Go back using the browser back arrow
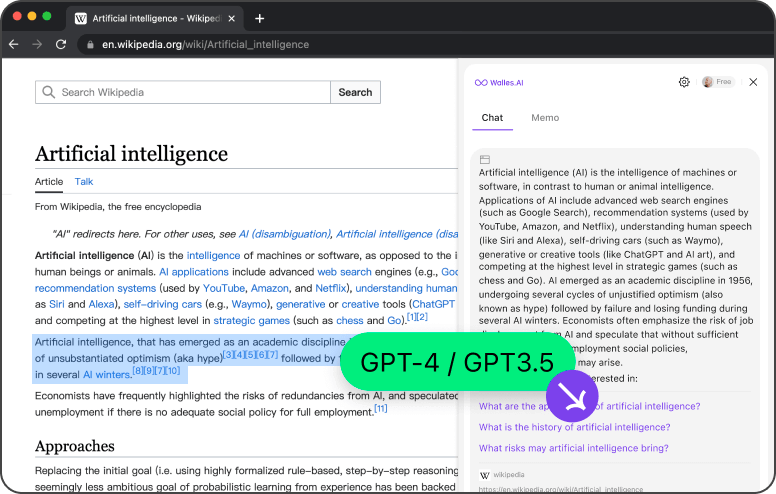This screenshot has height=494, width=776. click(x=14, y=44)
